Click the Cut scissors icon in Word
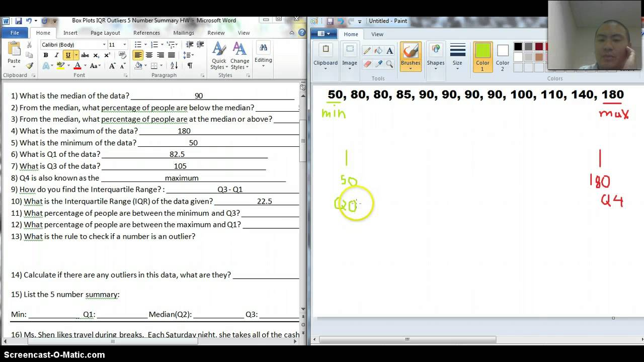 tap(29, 45)
